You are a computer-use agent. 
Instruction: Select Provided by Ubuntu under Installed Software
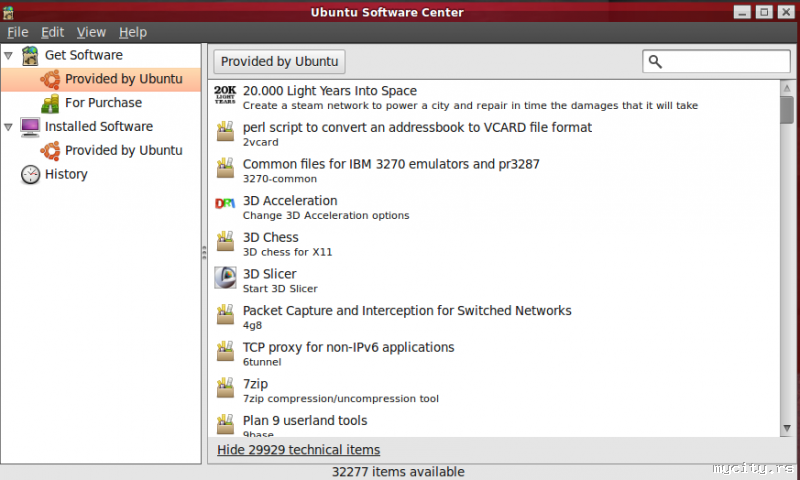123,151
